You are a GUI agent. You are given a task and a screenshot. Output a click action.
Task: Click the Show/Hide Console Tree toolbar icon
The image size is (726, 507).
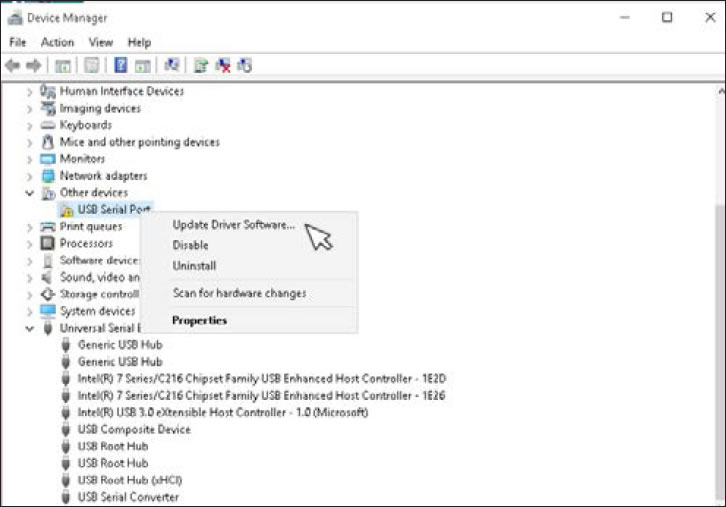tap(63, 66)
